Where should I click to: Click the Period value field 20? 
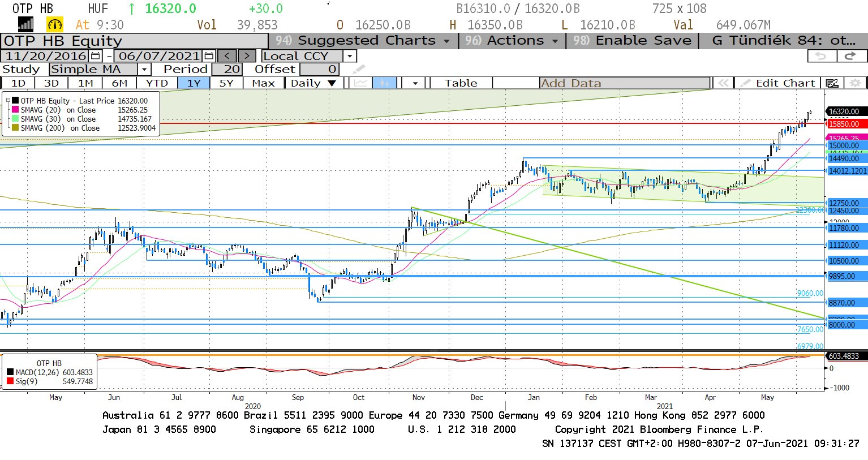coord(227,70)
